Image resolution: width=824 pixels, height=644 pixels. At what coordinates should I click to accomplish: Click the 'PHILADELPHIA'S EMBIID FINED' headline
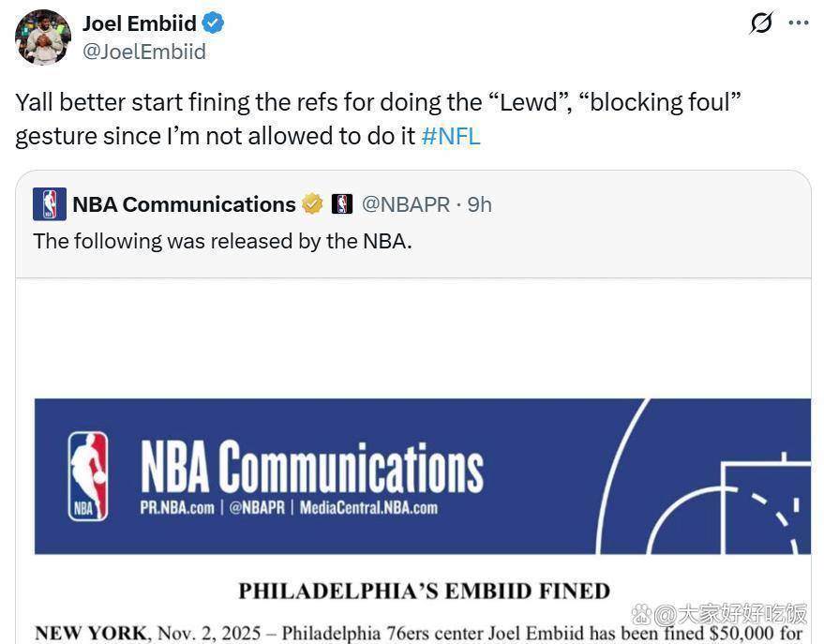coord(424,591)
